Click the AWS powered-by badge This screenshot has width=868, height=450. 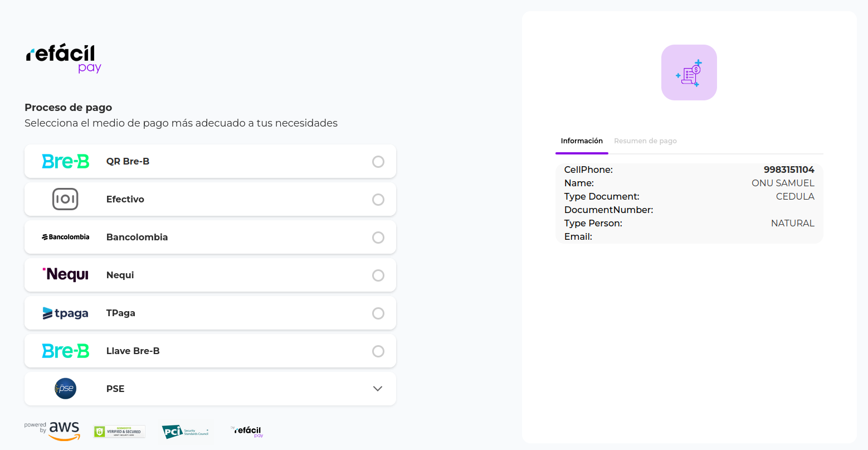point(52,431)
